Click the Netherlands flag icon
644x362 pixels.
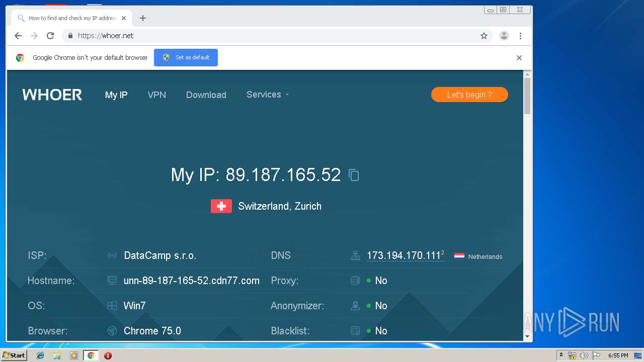pyautogui.click(x=459, y=256)
